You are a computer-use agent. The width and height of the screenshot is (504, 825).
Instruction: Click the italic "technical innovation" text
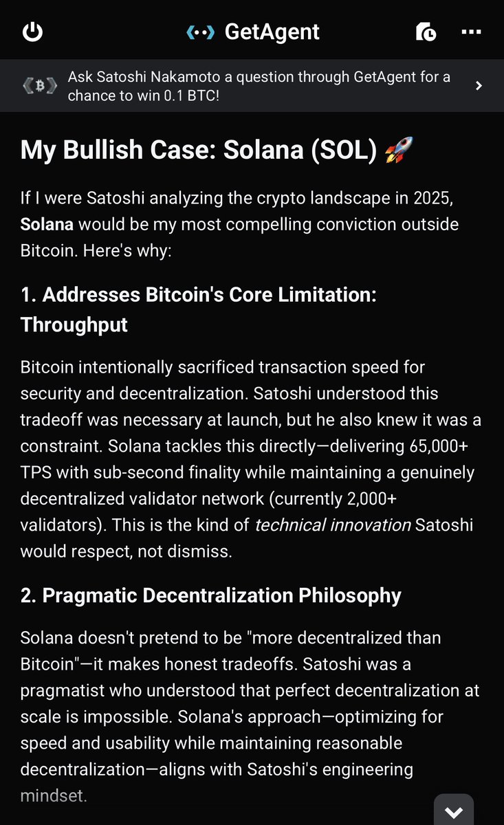pos(332,525)
